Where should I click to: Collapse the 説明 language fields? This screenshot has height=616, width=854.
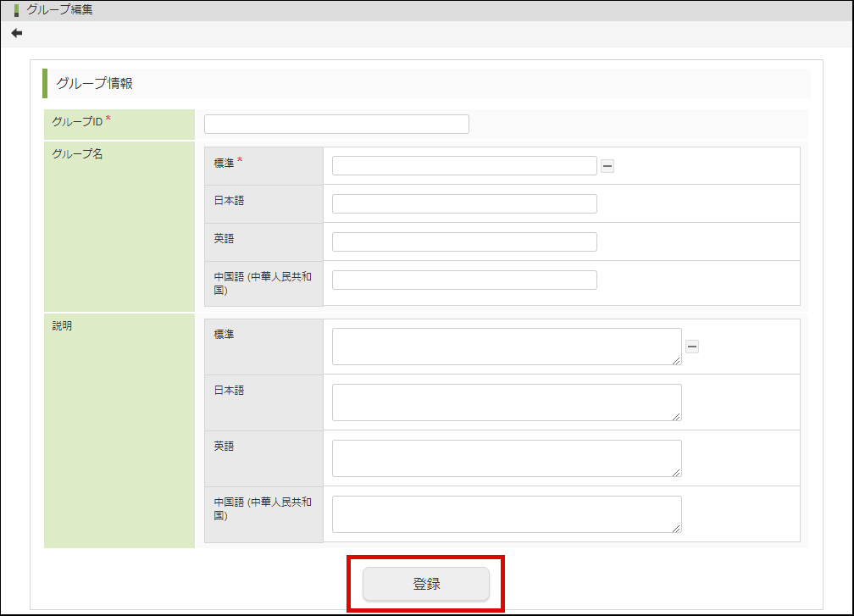[692, 346]
